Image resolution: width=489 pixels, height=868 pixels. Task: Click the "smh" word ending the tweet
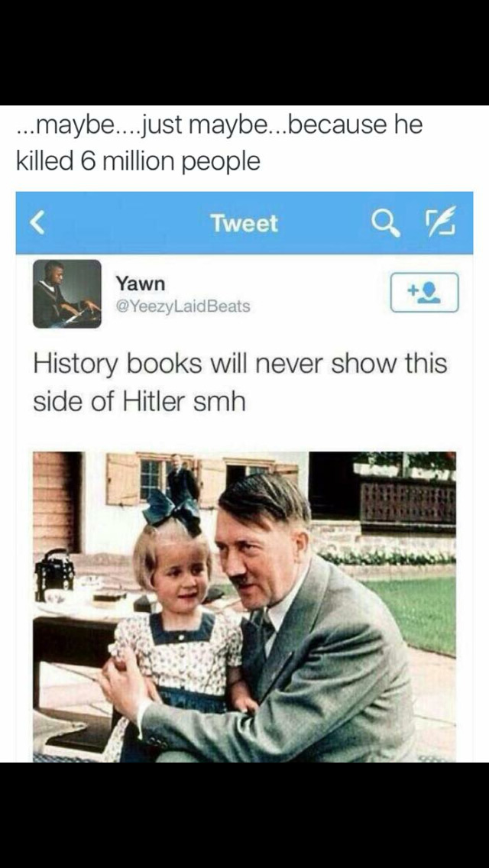click(219, 401)
